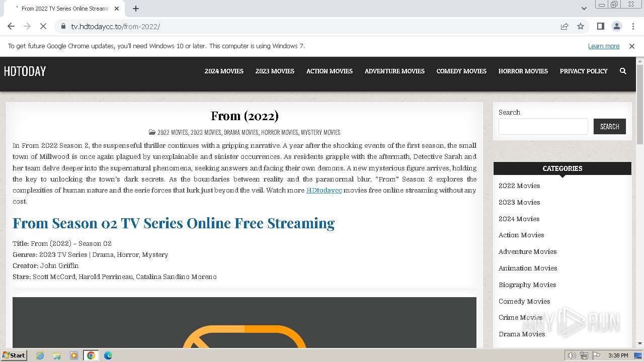Switch to Chrome on the taskbar
The image size is (644, 362).
coord(91,355)
